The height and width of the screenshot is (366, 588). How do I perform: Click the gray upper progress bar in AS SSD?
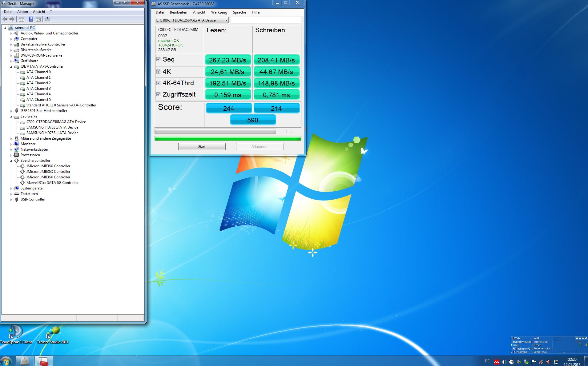(x=215, y=131)
